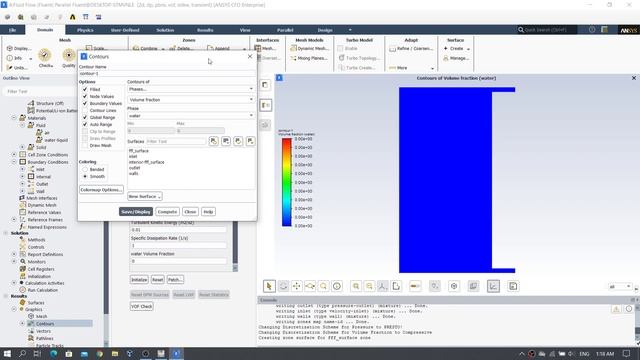Click the contour colormap legend bar

[287, 182]
